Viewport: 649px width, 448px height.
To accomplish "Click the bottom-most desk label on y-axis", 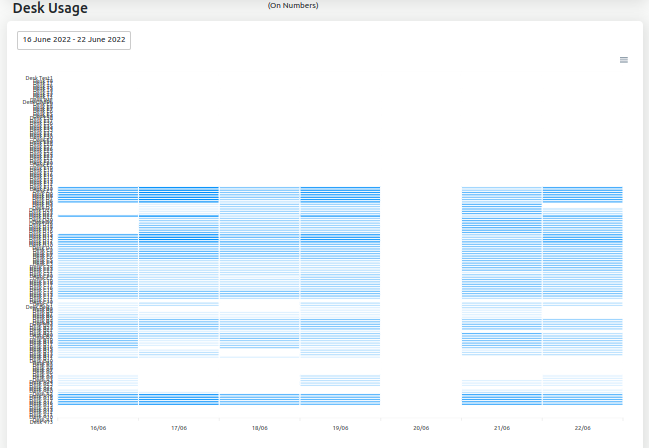I will pyautogui.click(x=41, y=422).
